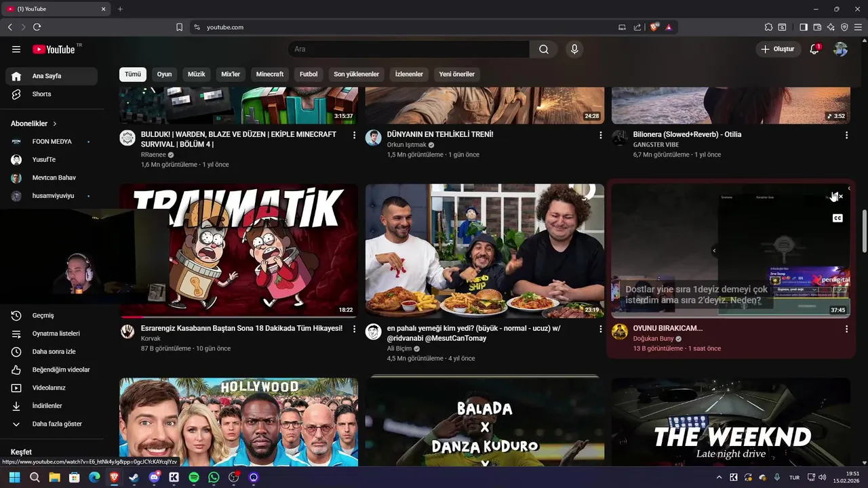
Task: Select the Yeni öneriler chip
Action: (457, 75)
